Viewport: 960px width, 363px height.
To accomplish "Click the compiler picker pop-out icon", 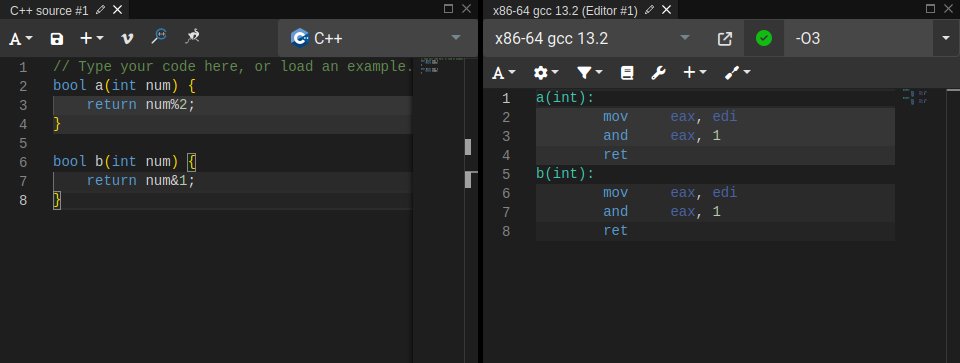I will coord(724,39).
